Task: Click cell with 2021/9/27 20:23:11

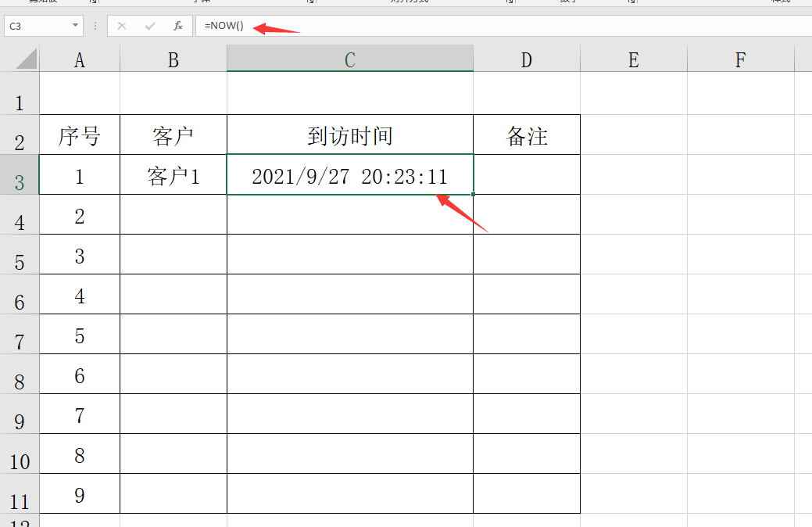Action: [x=350, y=174]
